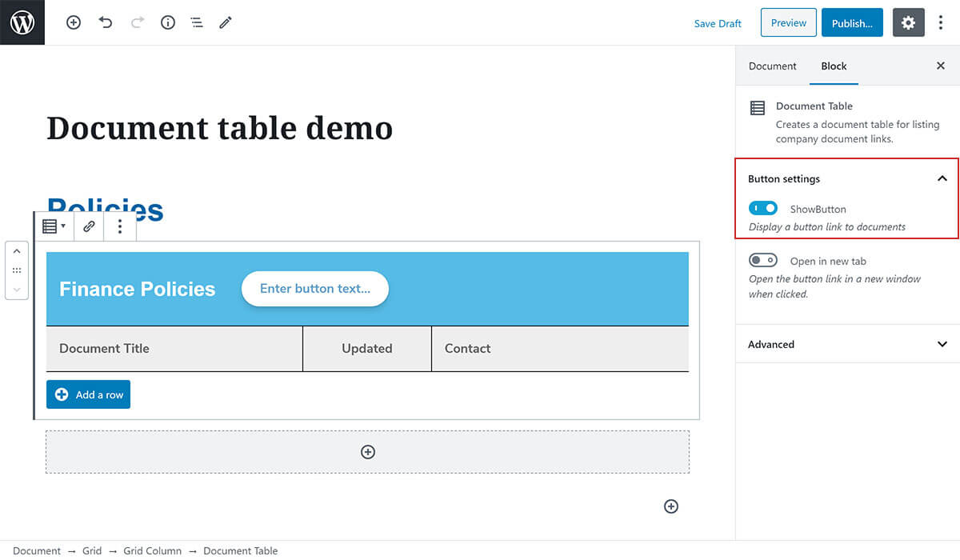Click Save Draft

[x=718, y=23]
